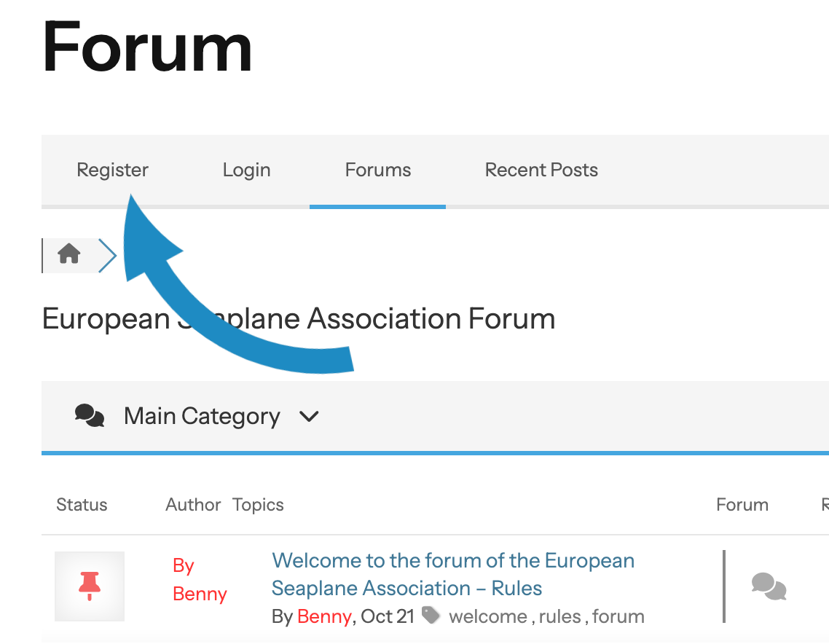
Task: Click the Main Category speech bubbles icon
Action: coord(90,415)
